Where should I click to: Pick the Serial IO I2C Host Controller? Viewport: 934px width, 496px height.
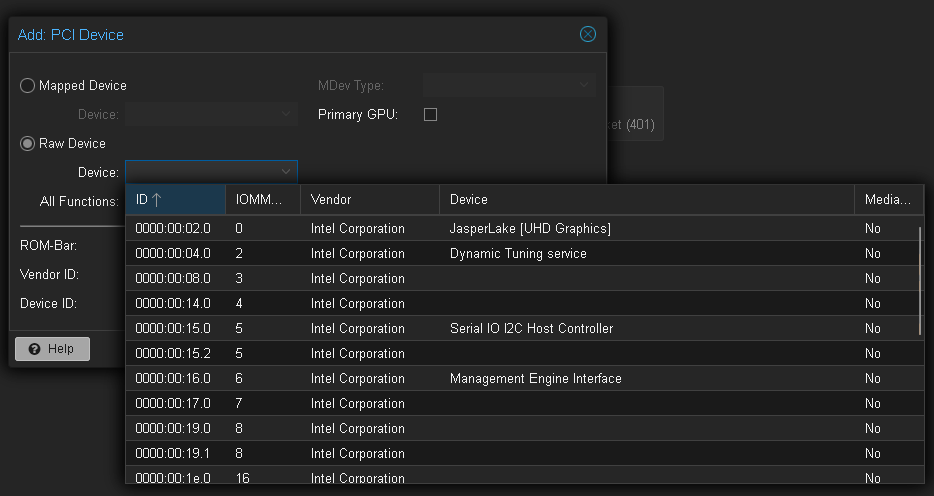tap(531, 329)
